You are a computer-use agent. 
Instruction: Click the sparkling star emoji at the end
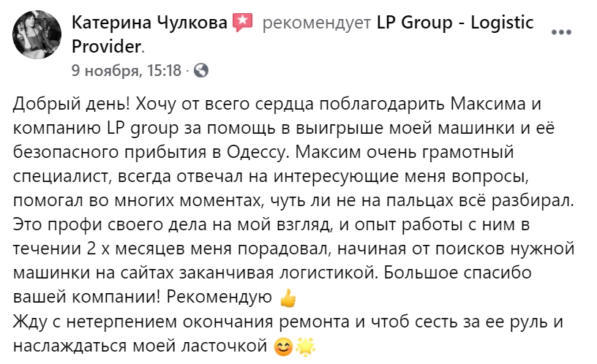[304, 346]
